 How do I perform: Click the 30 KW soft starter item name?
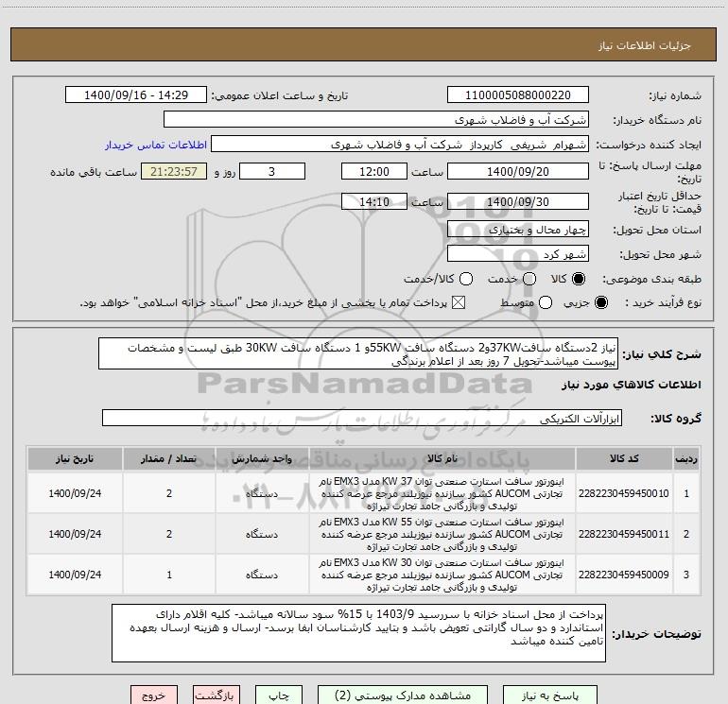click(x=442, y=575)
